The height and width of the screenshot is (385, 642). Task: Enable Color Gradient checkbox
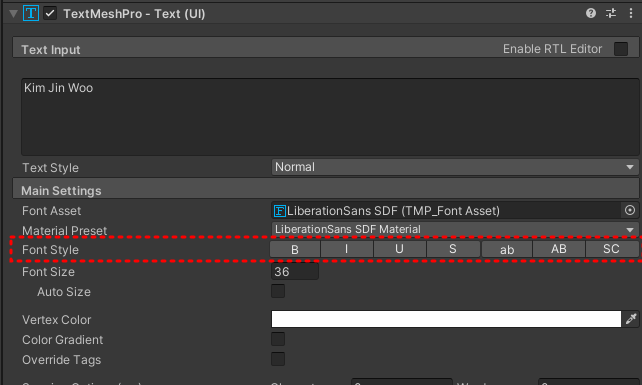coord(278,339)
